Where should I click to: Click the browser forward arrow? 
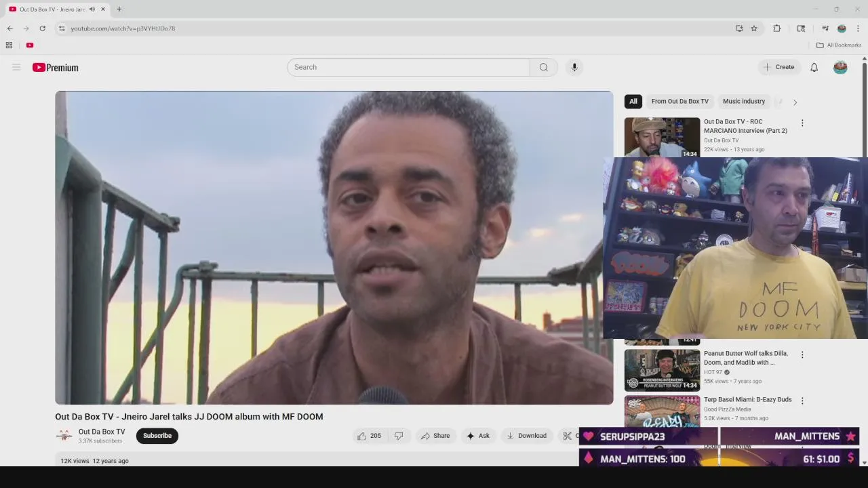[26, 28]
